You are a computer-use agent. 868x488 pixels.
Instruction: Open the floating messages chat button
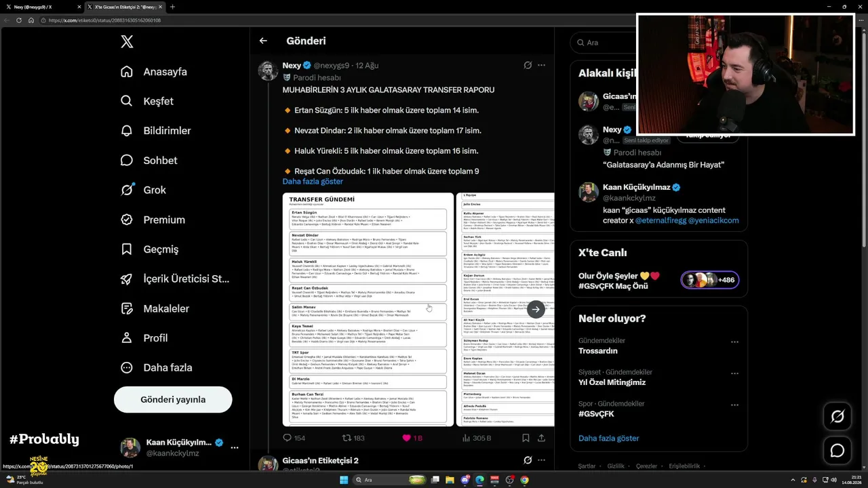[x=837, y=451]
